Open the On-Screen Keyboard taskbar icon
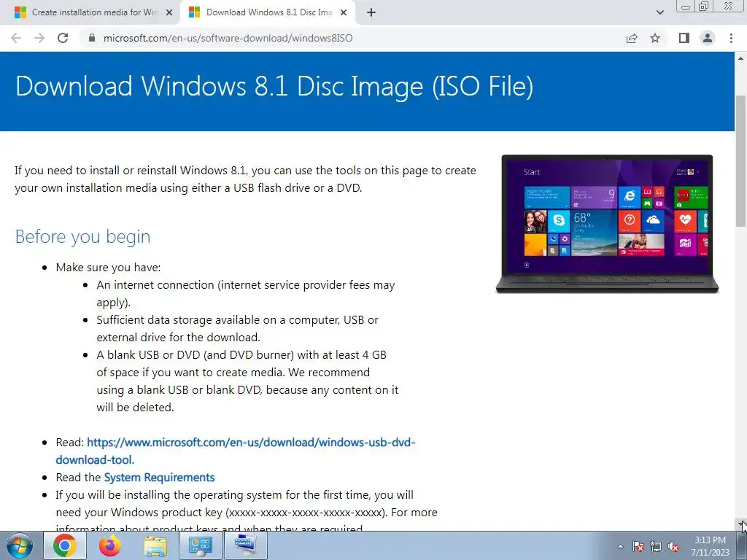This screenshot has height=560, width=747. (245, 545)
